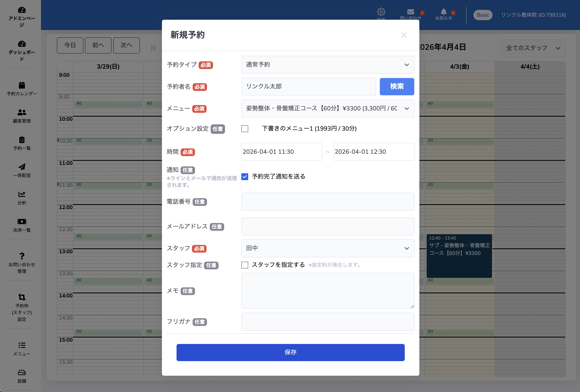The image size is (580, 392).
Task: Click the 検索 search button
Action: (397, 87)
